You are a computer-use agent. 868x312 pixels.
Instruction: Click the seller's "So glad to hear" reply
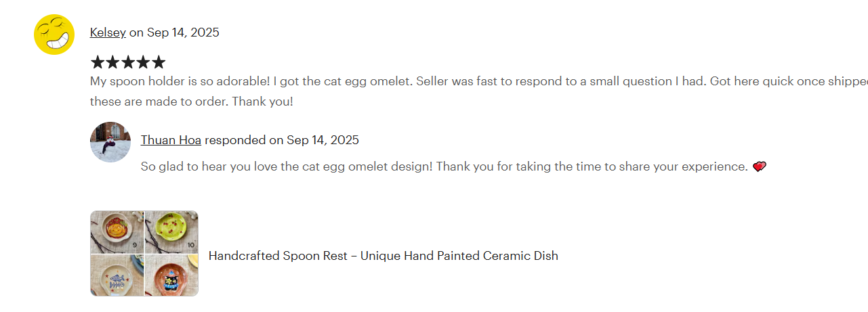click(x=444, y=166)
